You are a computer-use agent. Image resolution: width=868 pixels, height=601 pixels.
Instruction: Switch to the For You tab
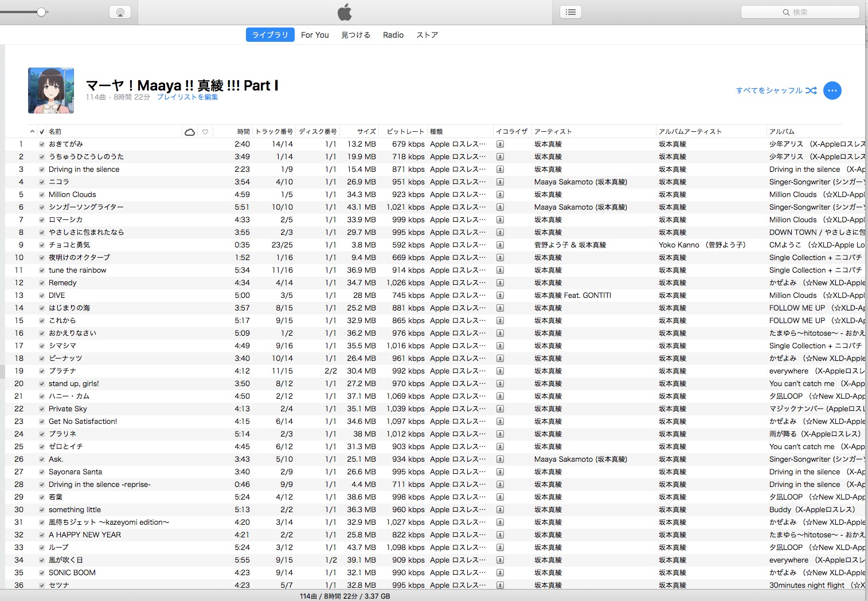pos(315,35)
